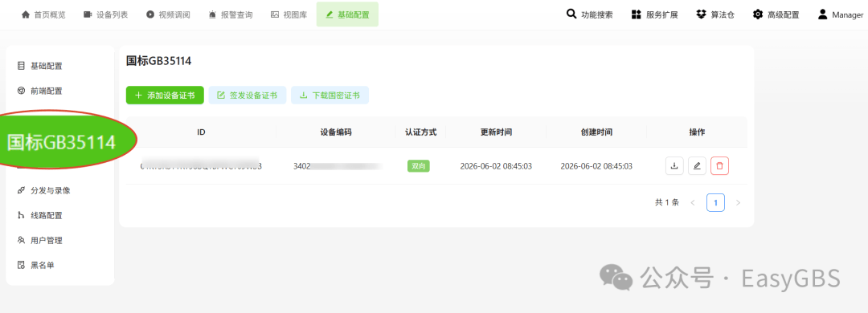868x313 pixels.
Task: Open the Manager user account menu
Action: pos(840,14)
